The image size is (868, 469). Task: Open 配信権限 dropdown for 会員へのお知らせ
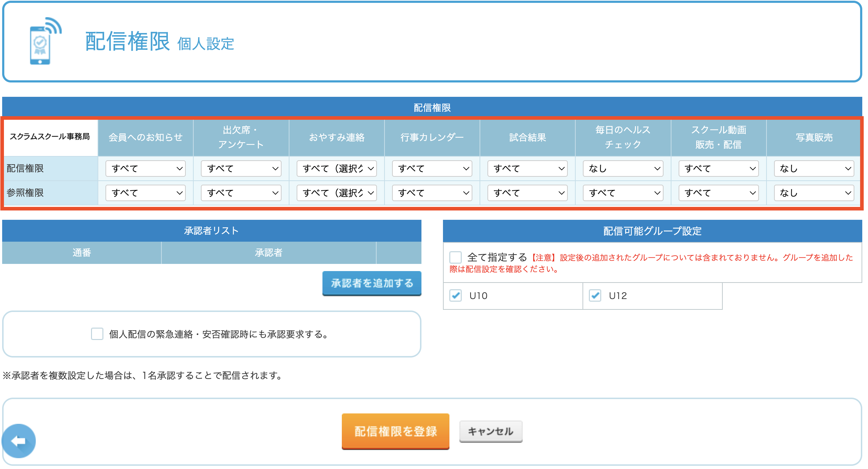click(146, 169)
